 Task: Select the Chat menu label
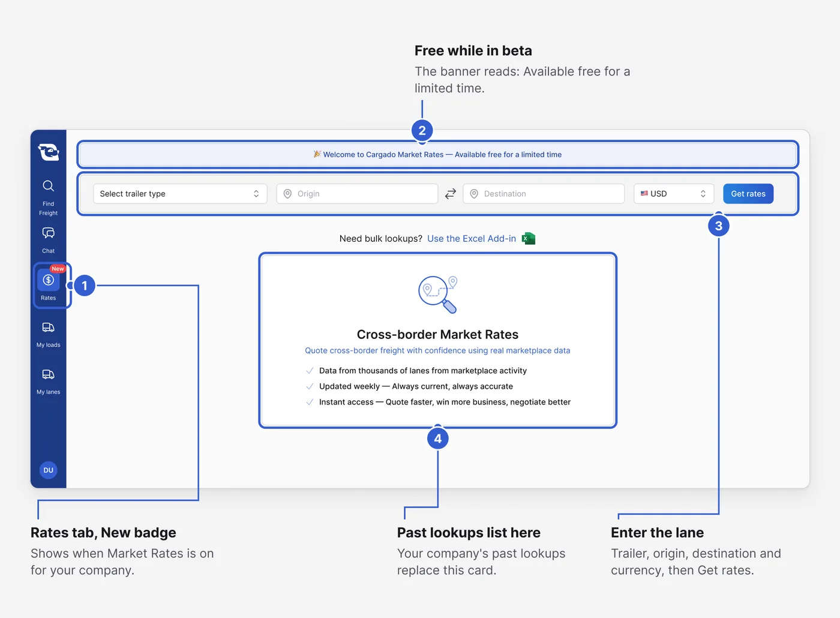click(x=49, y=251)
